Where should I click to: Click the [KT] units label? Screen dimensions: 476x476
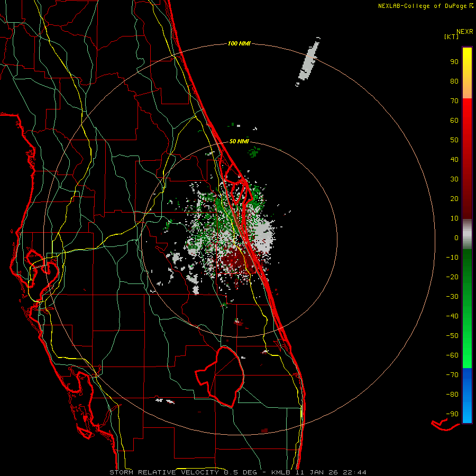click(452, 36)
